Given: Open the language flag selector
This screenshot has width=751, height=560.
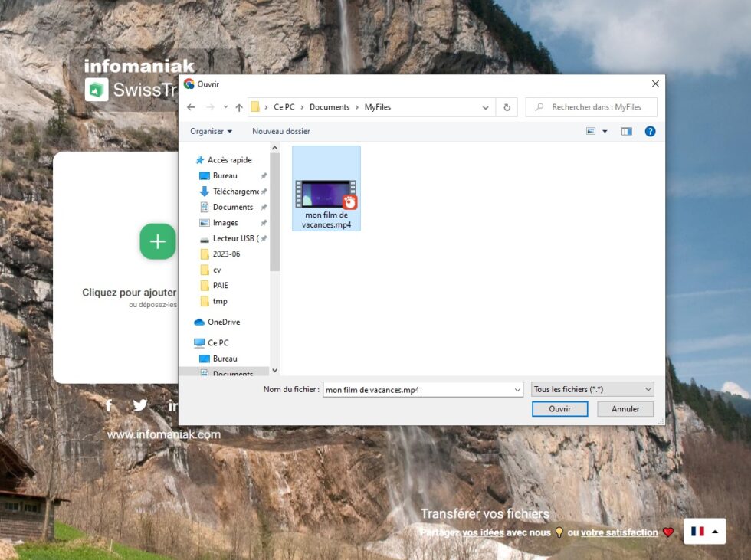Looking at the screenshot, I should (x=704, y=531).
